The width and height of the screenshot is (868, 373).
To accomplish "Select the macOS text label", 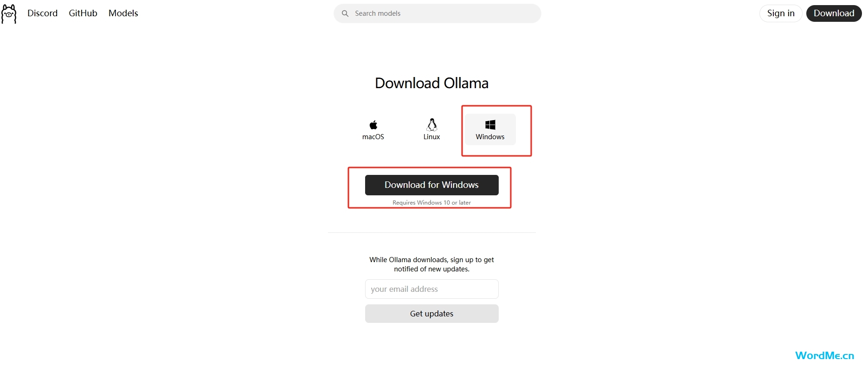I will [373, 137].
